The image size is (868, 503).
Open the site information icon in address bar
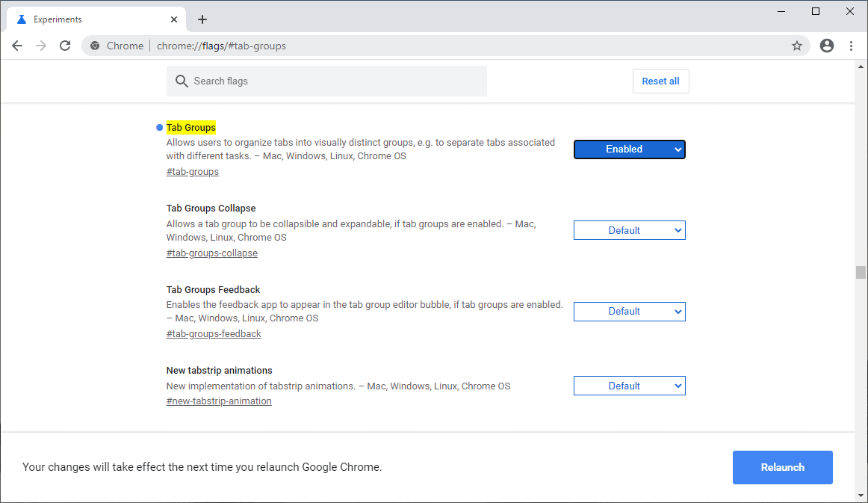pyautogui.click(x=94, y=46)
